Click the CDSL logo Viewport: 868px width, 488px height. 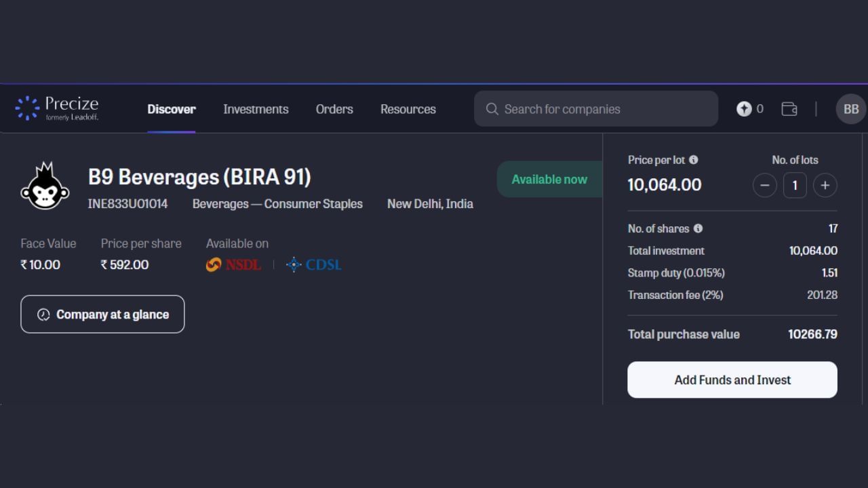pyautogui.click(x=314, y=265)
